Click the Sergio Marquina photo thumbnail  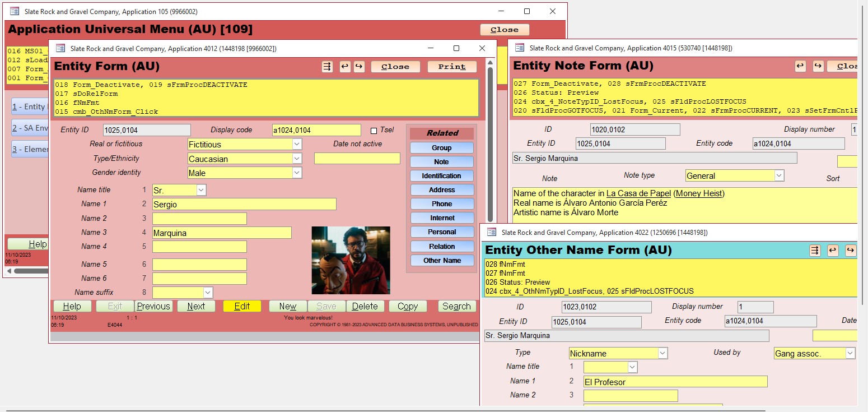351,260
